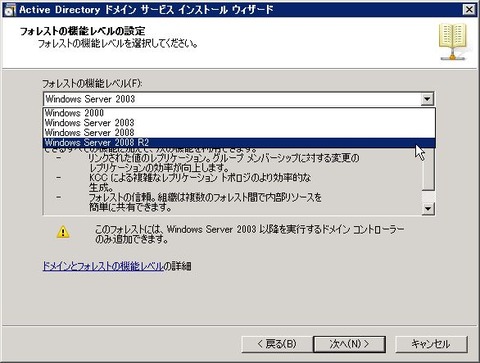Screen dimensions: 480x363
Task: Click the フォレストの機能レベル(F): label
Action: pyautogui.click(x=92, y=83)
